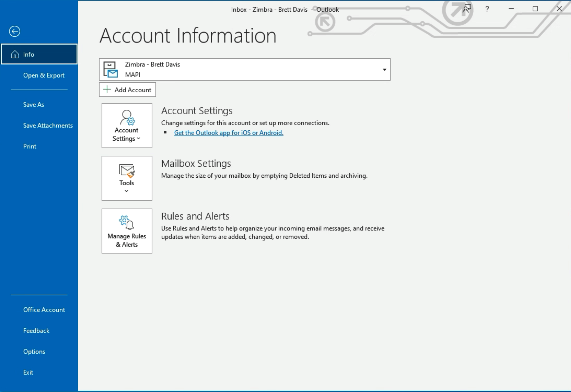Open Manage Rules & Alerts
This screenshot has width=571, height=392.
(127, 231)
